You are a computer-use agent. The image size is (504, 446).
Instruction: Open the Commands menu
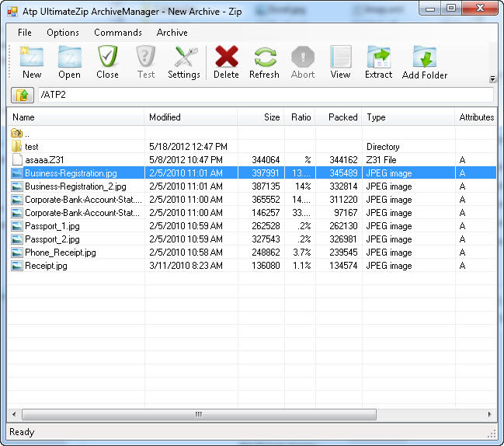click(118, 33)
